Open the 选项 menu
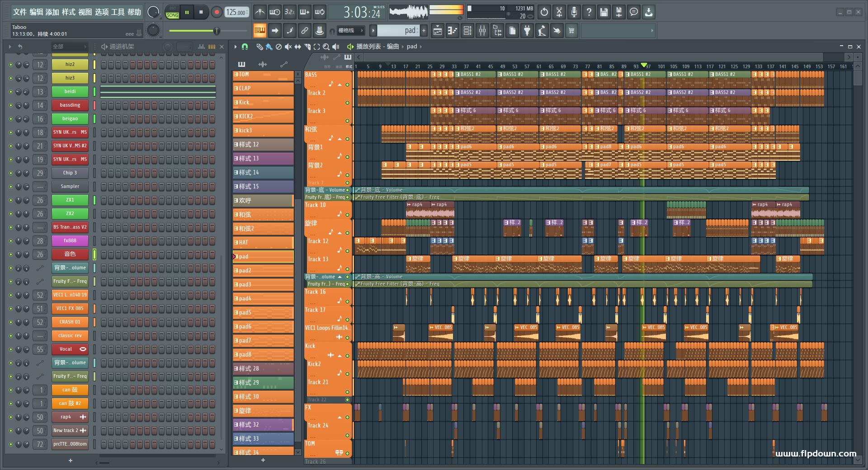 (102, 12)
